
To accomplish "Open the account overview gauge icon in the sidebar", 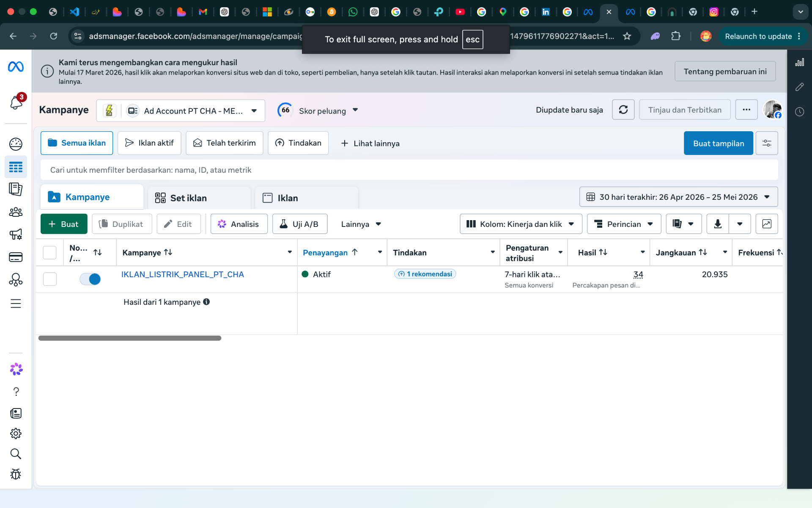I will pos(16,144).
